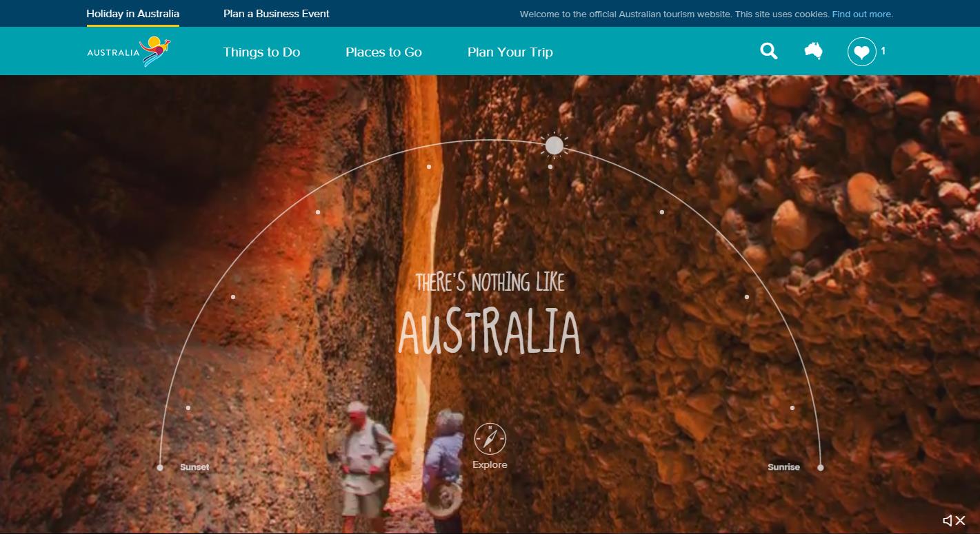Open the Things to Do menu
The width and height of the screenshot is (980, 534).
click(261, 52)
